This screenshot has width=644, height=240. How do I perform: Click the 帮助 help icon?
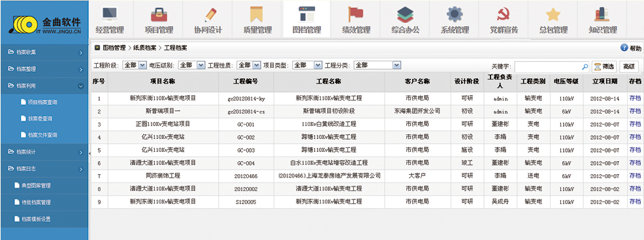(624, 48)
